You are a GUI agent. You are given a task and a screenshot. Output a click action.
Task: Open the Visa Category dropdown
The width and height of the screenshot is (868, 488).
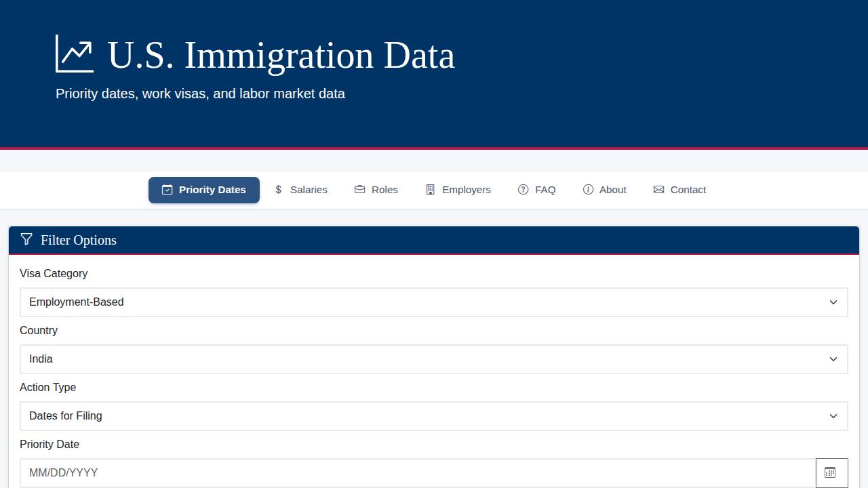[434, 302]
